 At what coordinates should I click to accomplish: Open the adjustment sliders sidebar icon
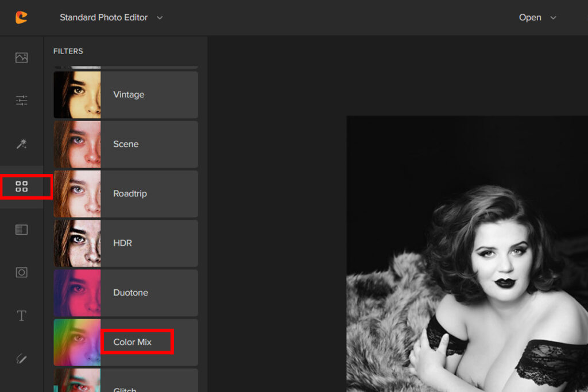tap(21, 100)
